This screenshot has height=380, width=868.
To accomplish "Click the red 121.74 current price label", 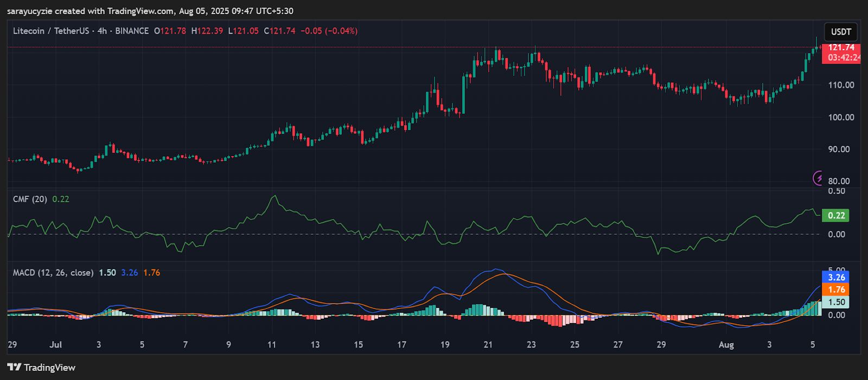I will tap(841, 48).
